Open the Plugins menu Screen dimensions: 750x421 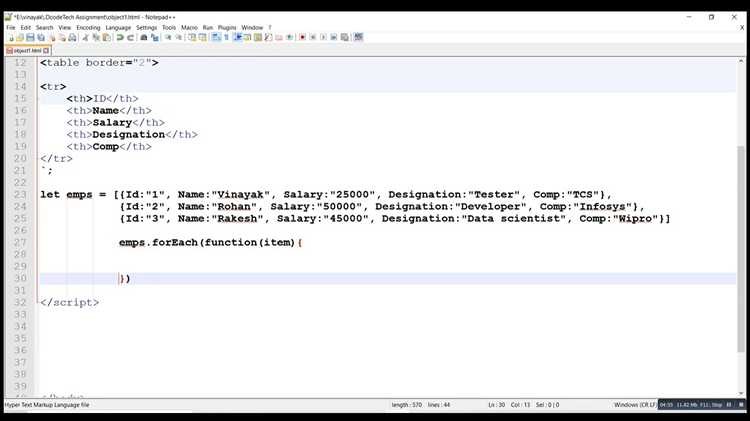227,28
